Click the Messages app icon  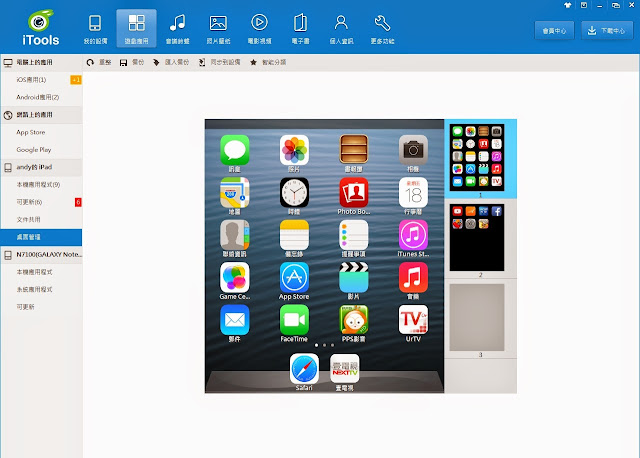(235, 150)
